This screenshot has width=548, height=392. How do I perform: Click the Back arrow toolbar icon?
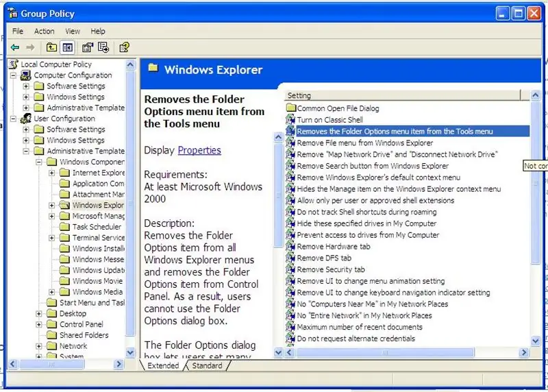15,47
